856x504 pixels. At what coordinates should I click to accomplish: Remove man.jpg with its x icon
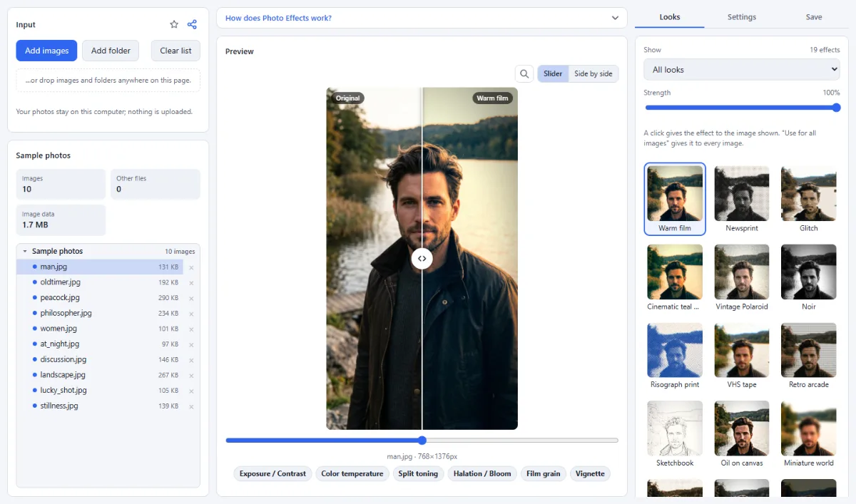[x=191, y=267]
